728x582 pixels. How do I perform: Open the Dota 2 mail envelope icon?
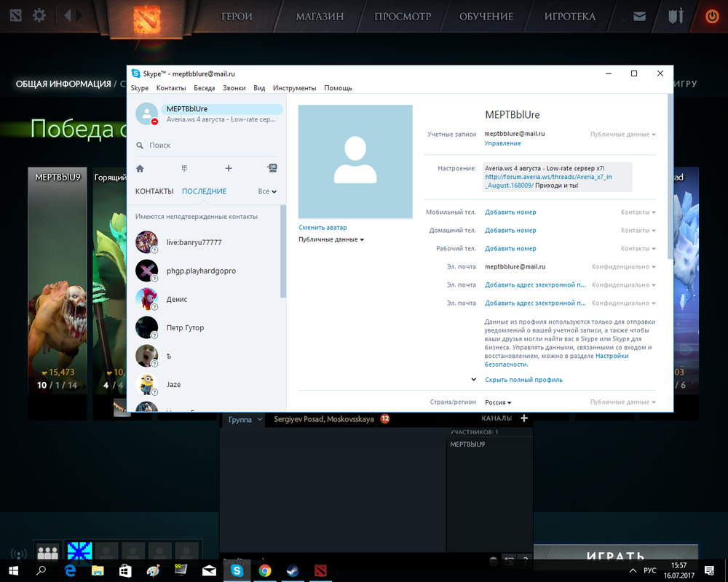click(639, 16)
